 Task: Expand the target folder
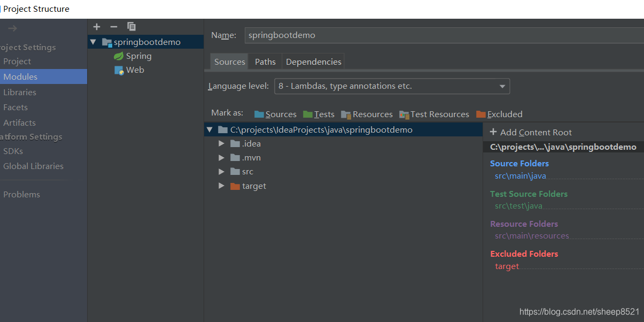(x=221, y=186)
